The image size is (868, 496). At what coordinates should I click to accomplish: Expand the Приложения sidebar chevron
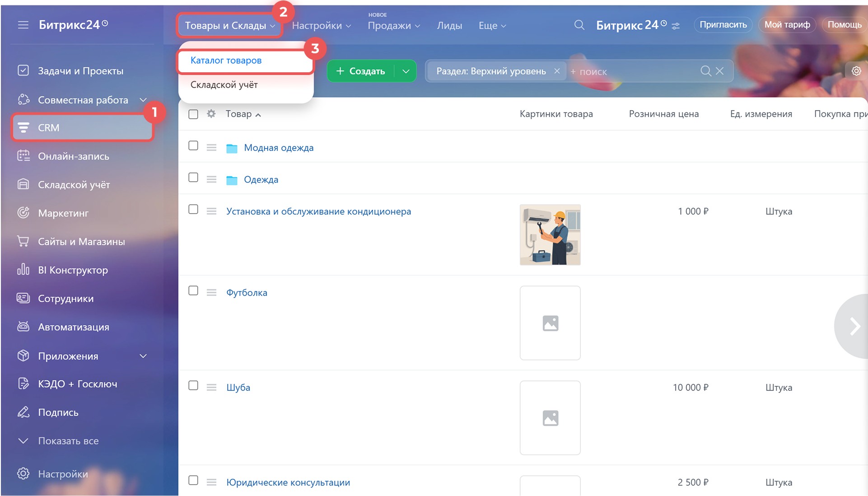tap(143, 356)
